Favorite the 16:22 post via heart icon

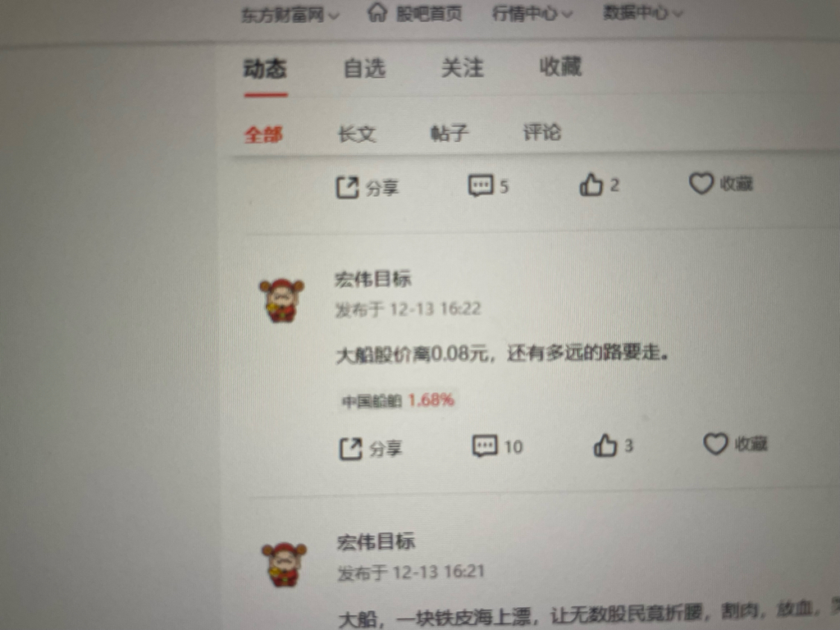[715, 444]
